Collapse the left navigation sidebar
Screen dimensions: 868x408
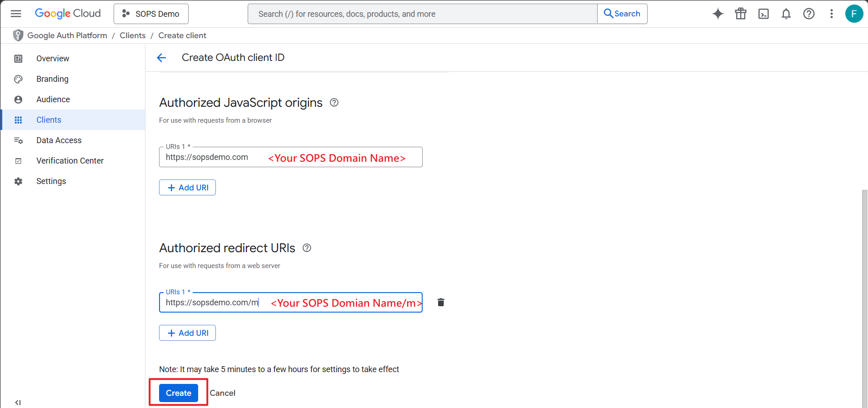pyautogui.click(x=18, y=402)
